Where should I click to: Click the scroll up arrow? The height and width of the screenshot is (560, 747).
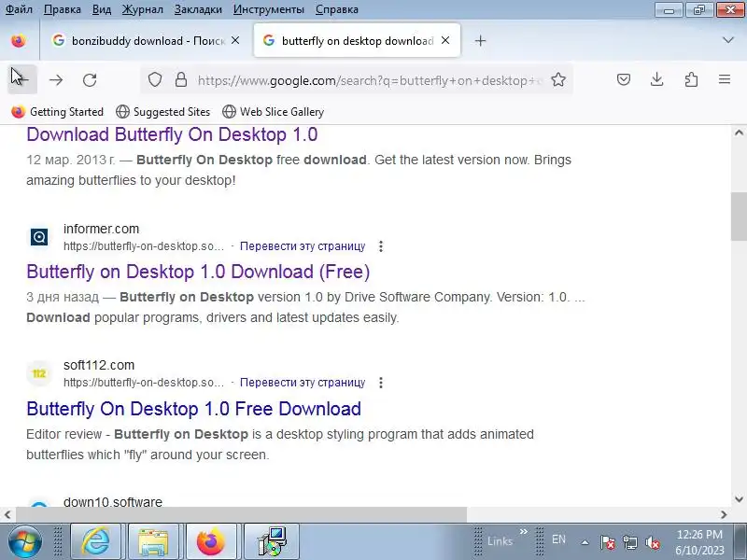pyautogui.click(x=739, y=133)
